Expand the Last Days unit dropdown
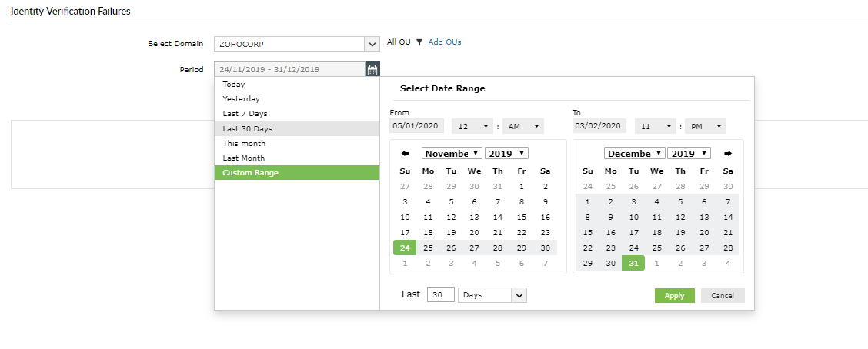Viewport: 868px width, 349px height. (492, 295)
